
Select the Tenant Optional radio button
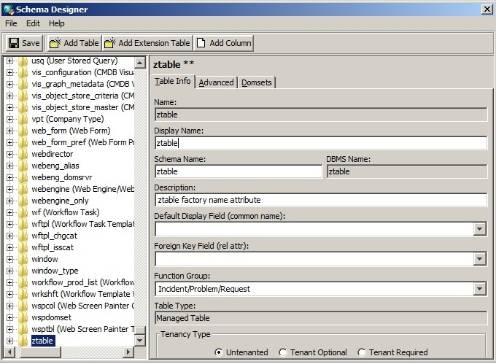point(283,352)
